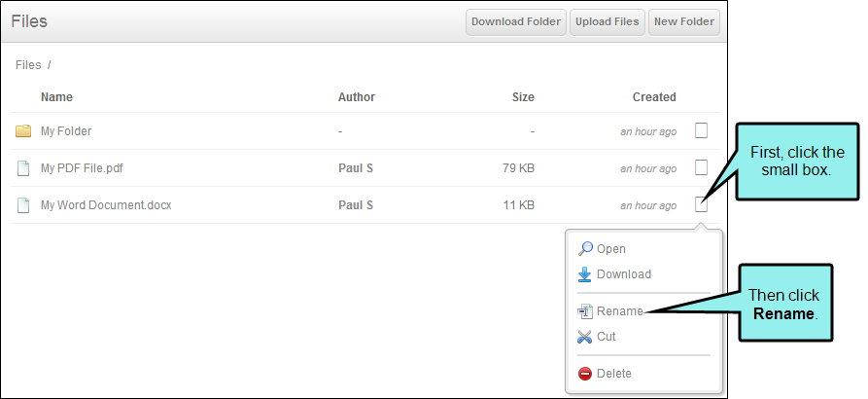Click the Rename icon in the menu

(585, 311)
